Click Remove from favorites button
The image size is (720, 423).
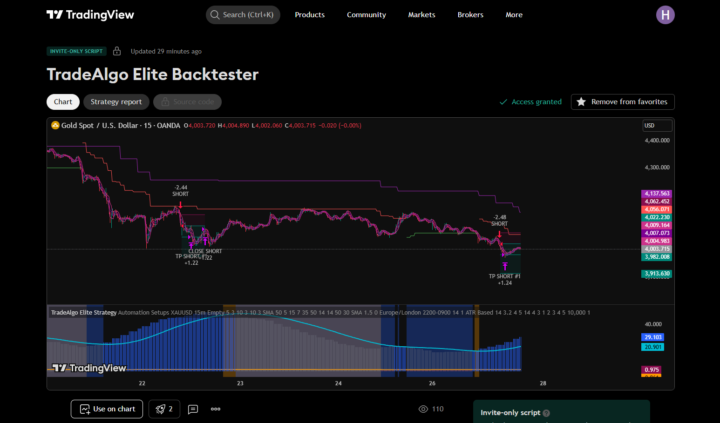tap(623, 102)
